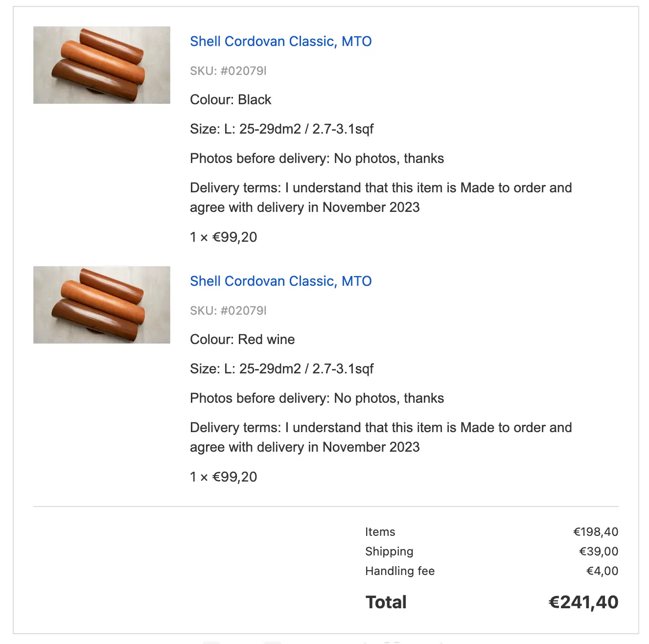Click the thumbnail of the Red wine item
Screen dimensions: 649x644
coord(102,305)
